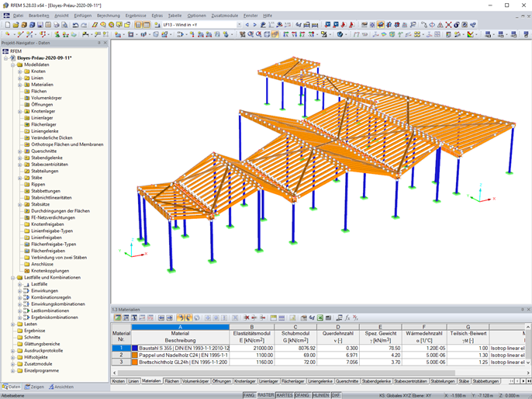Click the blue color swatch of Baustahl S 355
Screen dimensions: 532x399
[x=135, y=349]
